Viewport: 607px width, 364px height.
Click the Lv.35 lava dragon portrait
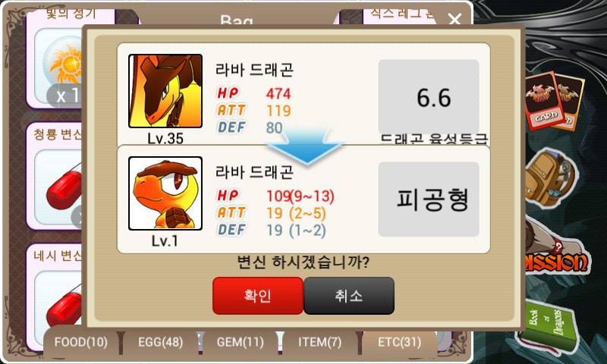pyautogui.click(x=165, y=91)
